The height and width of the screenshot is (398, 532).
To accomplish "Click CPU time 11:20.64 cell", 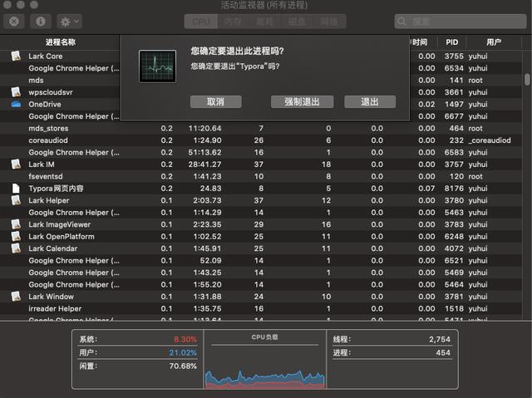I will pyautogui.click(x=205, y=129).
